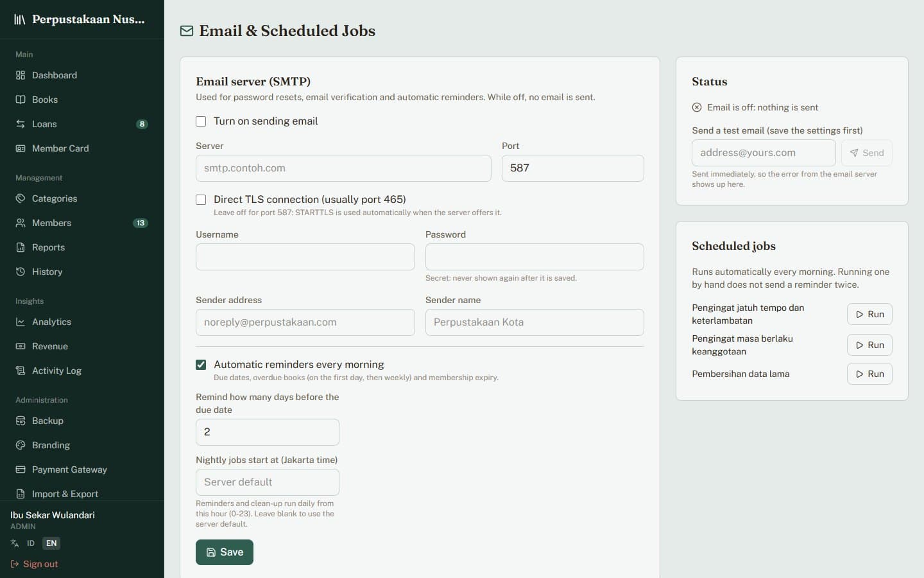Click the Branding palette icon
This screenshot has width=924, height=578.
(x=21, y=445)
